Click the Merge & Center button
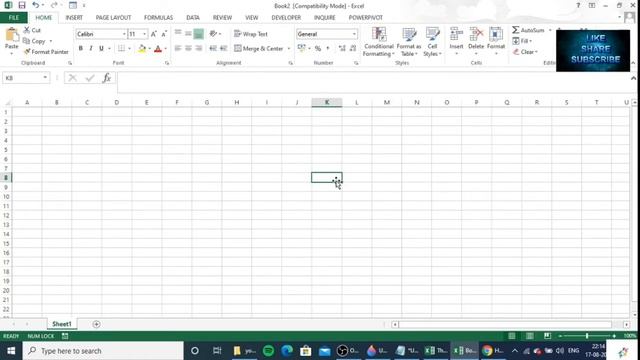640x360 pixels. click(x=258, y=49)
